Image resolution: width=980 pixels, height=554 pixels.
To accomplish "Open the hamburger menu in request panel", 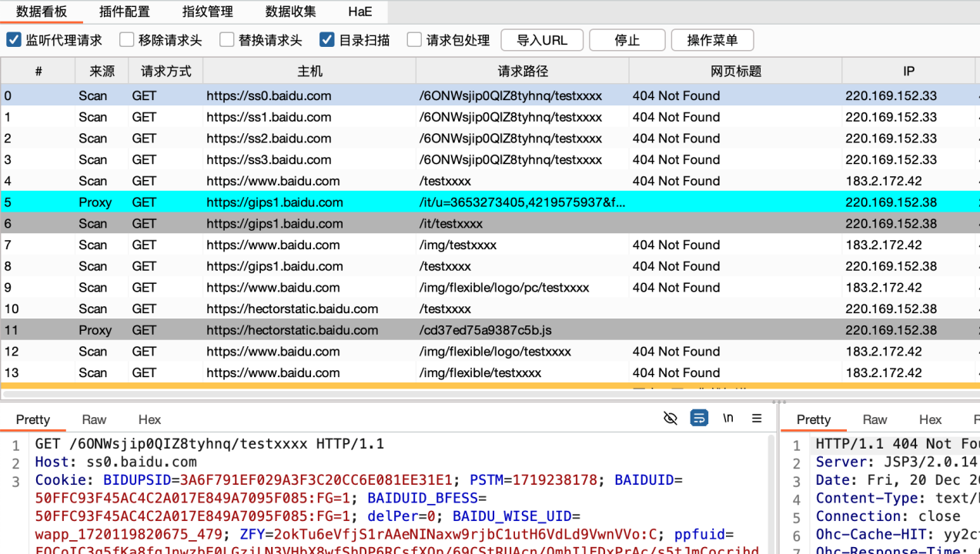I will 757,419.
